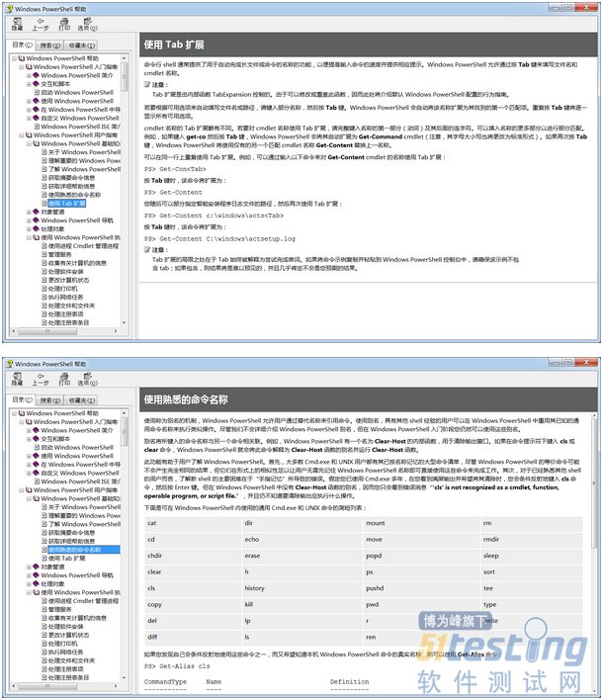Select 使用 Tab 扩展 topic in bottom window tree

click(66, 559)
